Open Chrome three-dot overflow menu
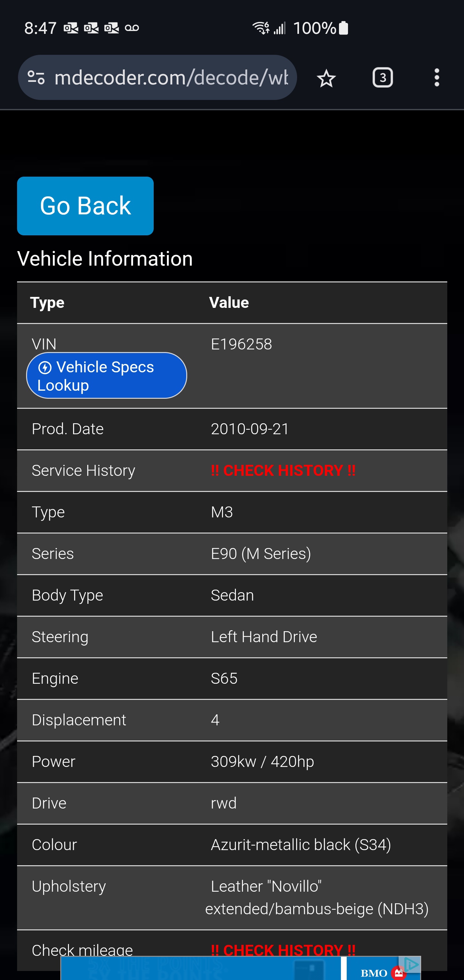 point(437,78)
